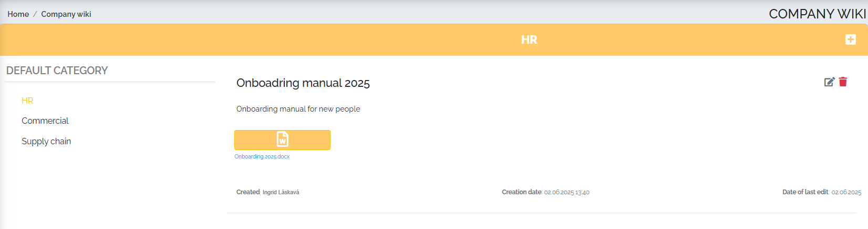Select the HR category in sidebar

27,101
